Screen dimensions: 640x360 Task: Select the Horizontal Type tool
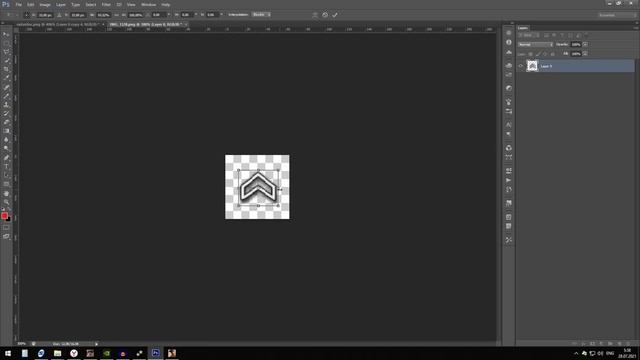coord(6,167)
